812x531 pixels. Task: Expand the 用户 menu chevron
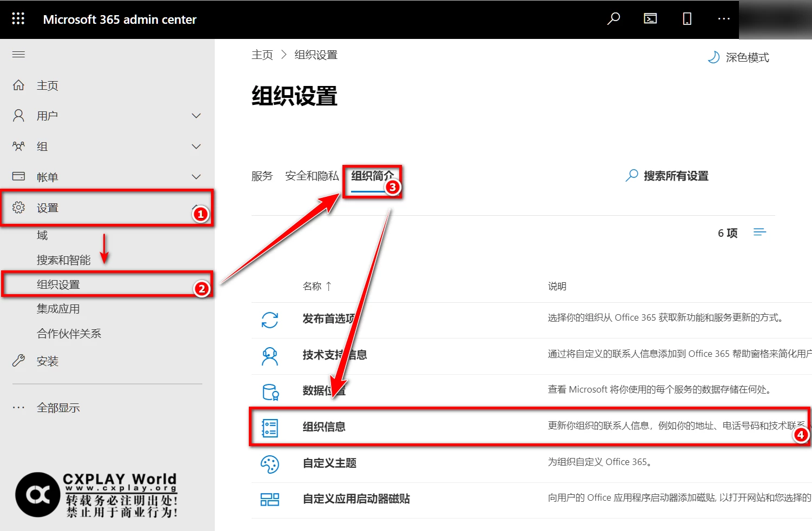point(196,116)
